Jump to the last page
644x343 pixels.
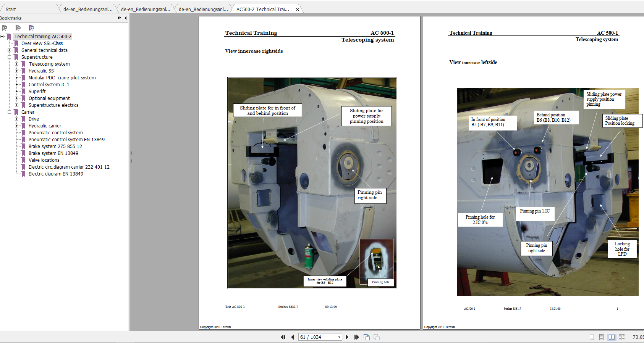pyautogui.click(x=356, y=337)
